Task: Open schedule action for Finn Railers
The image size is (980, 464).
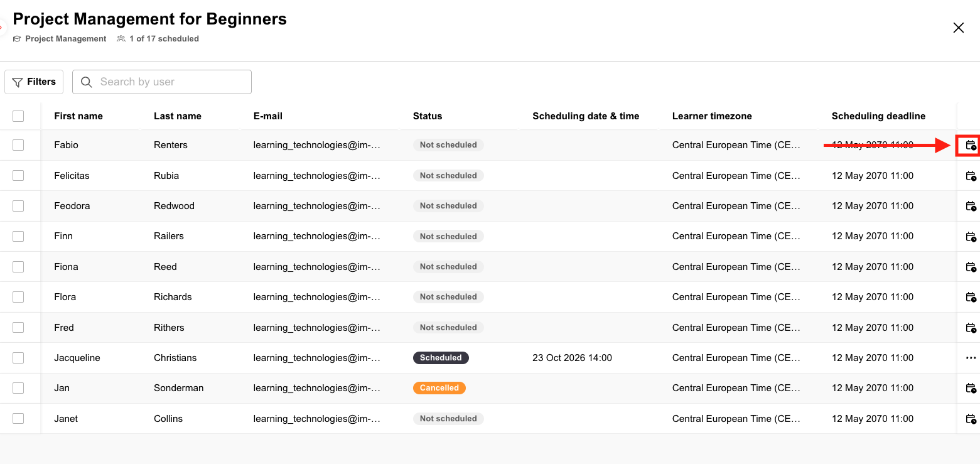Action: pos(971,237)
